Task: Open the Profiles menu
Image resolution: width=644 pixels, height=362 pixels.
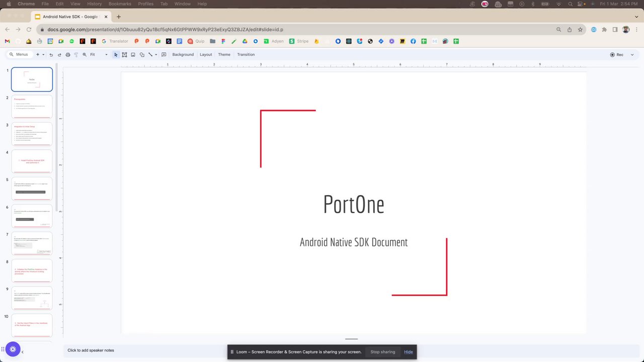Action: tap(146, 4)
